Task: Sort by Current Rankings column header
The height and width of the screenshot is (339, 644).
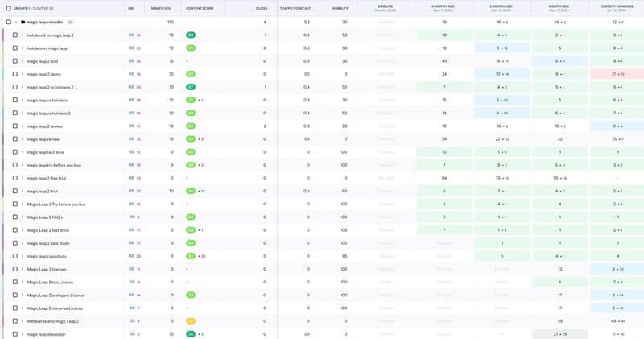Action: click(617, 8)
